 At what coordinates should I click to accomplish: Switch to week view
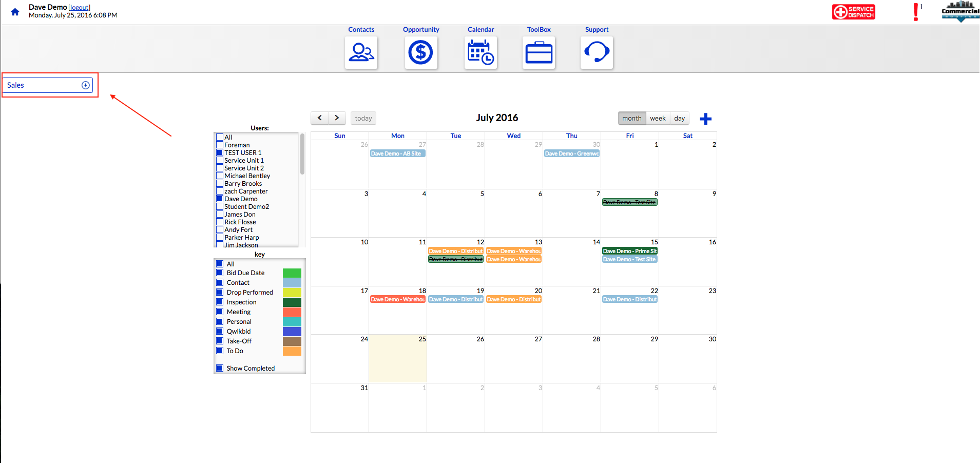pos(657,119)
